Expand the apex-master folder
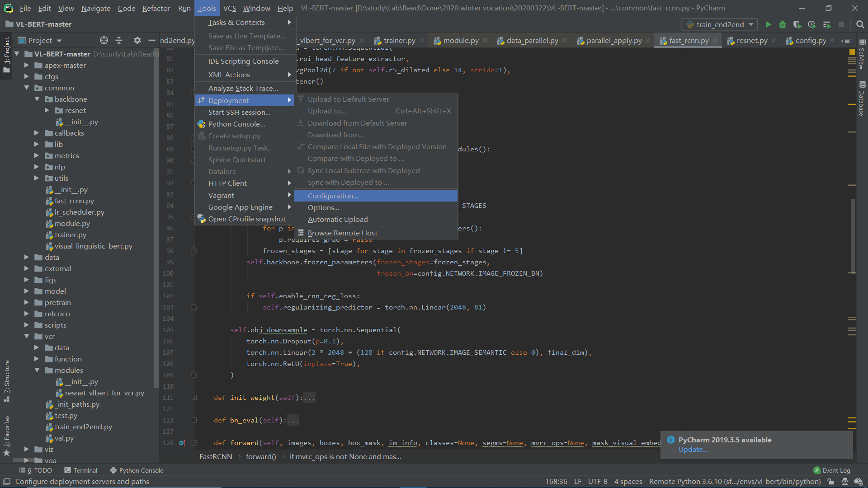 [x=26, y=65]
